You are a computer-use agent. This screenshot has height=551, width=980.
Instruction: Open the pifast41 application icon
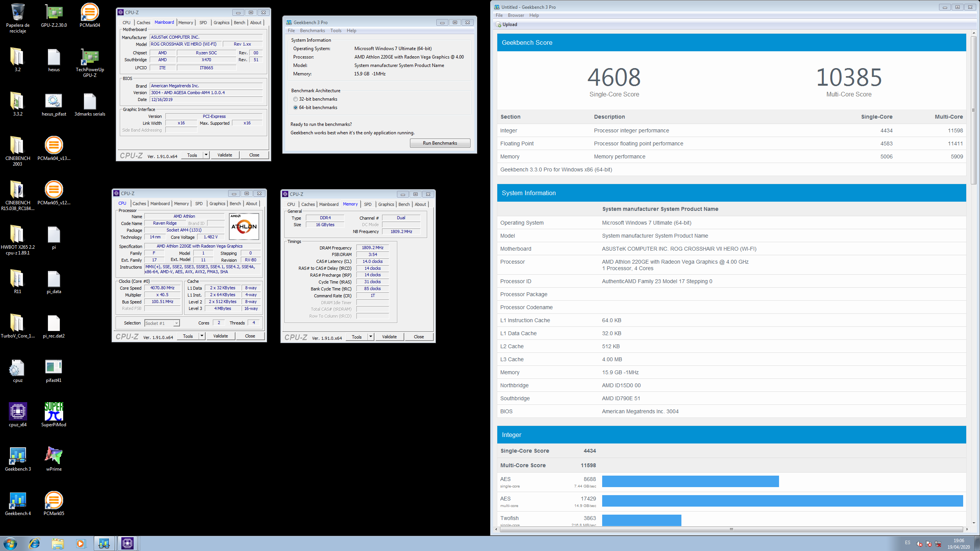tap(54, 370)
